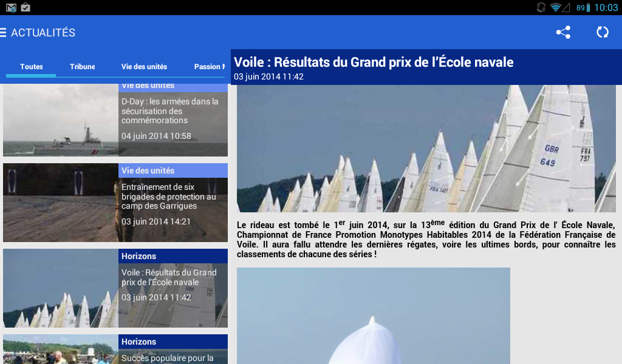Tap the screen rotation status icon

(x=541, y=7)
